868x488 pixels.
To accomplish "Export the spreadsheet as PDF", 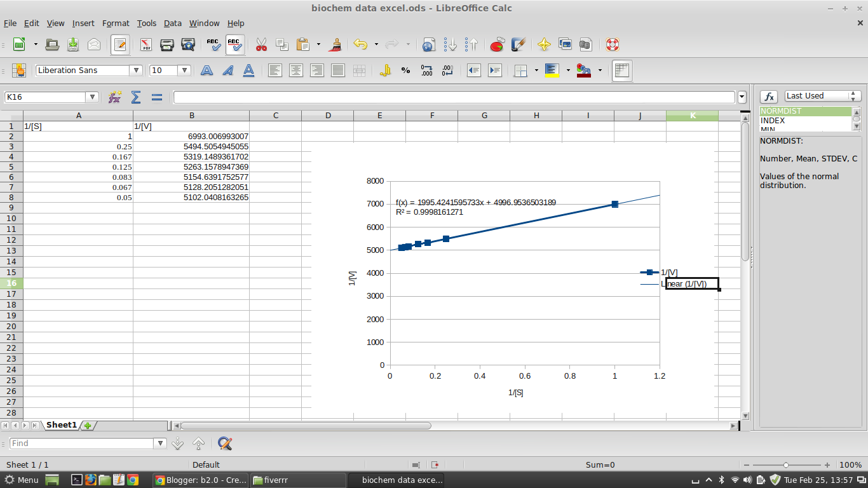I will coord(145,44).
